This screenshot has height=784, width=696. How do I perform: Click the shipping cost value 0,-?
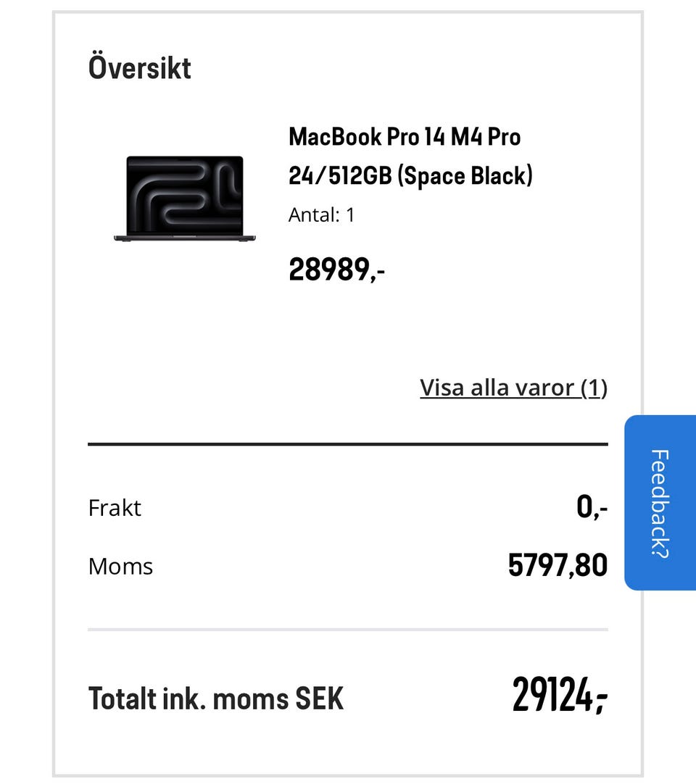click(x=592, y=508)
